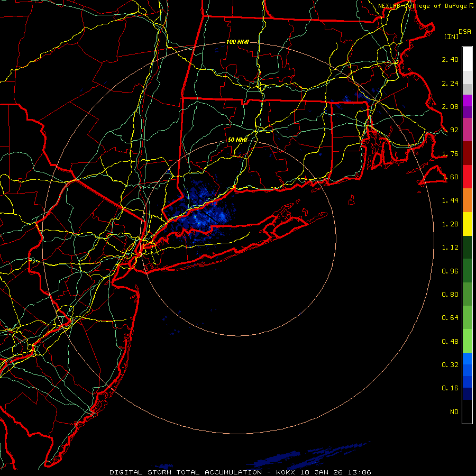Image resolution: width=476 pixels, height=476 pixels.
Task: Pick the dark red swatch beside 1.76
Action: pos(467,153)
